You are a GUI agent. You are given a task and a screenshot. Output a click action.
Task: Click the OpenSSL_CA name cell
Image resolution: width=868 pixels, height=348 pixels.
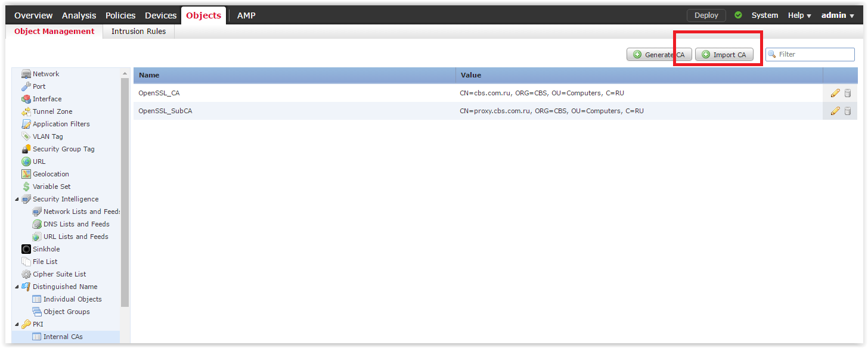pyautogui.click(x=294, y=93)
